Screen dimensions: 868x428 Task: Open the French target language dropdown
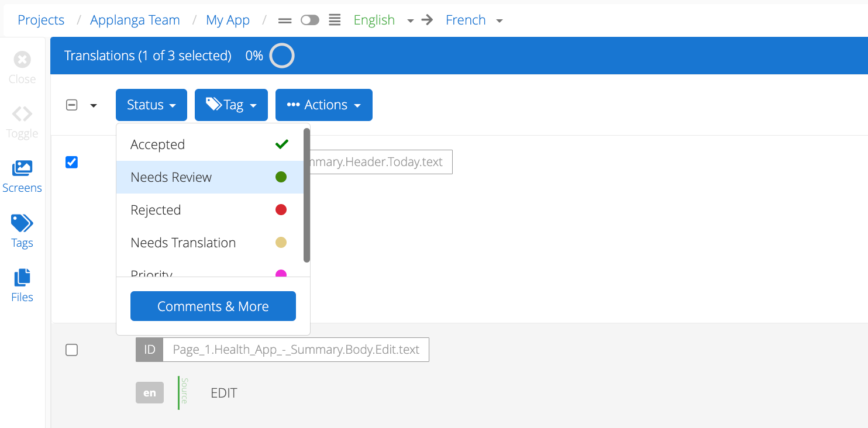click(474, 20)
